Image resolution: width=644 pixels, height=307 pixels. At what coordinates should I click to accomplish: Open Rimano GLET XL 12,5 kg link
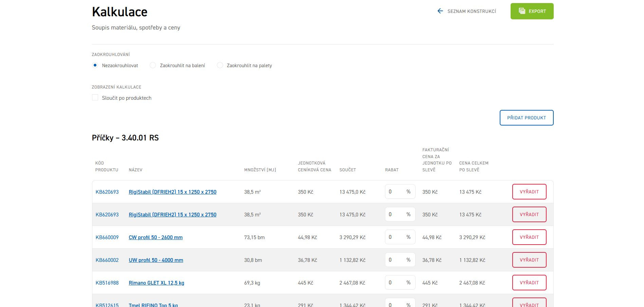point(156,283)
